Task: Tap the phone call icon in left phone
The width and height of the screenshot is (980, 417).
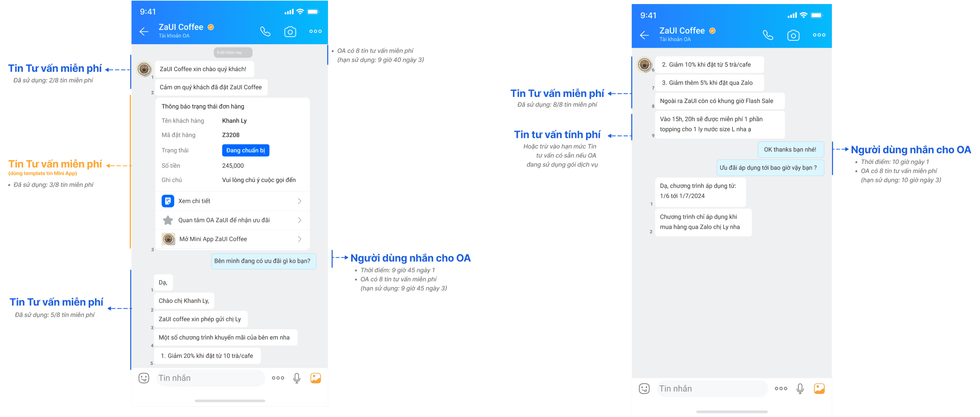Action: [265, 32]
